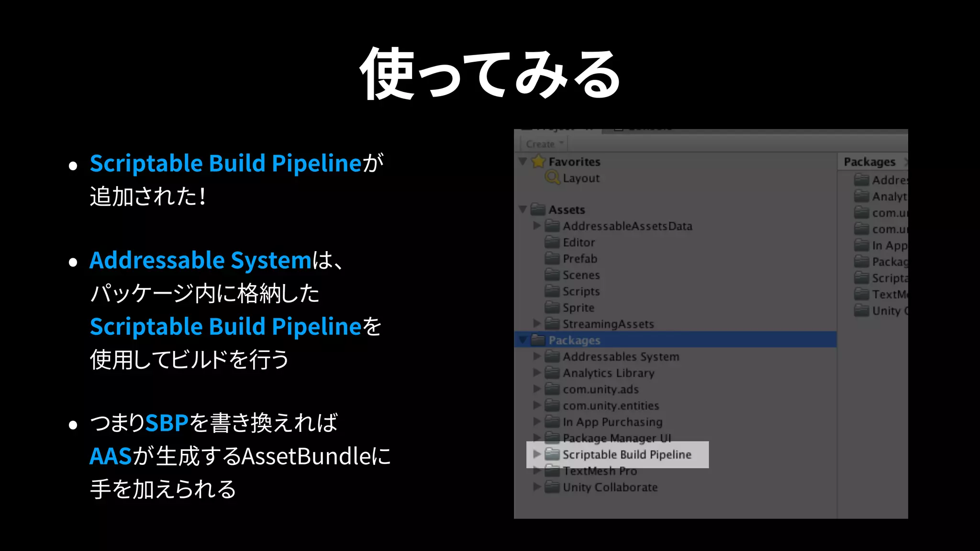Viewport: 980px width, 551px height.
Task: Open the Unity C... folder in right pane
Action: [x=881, y=310]
